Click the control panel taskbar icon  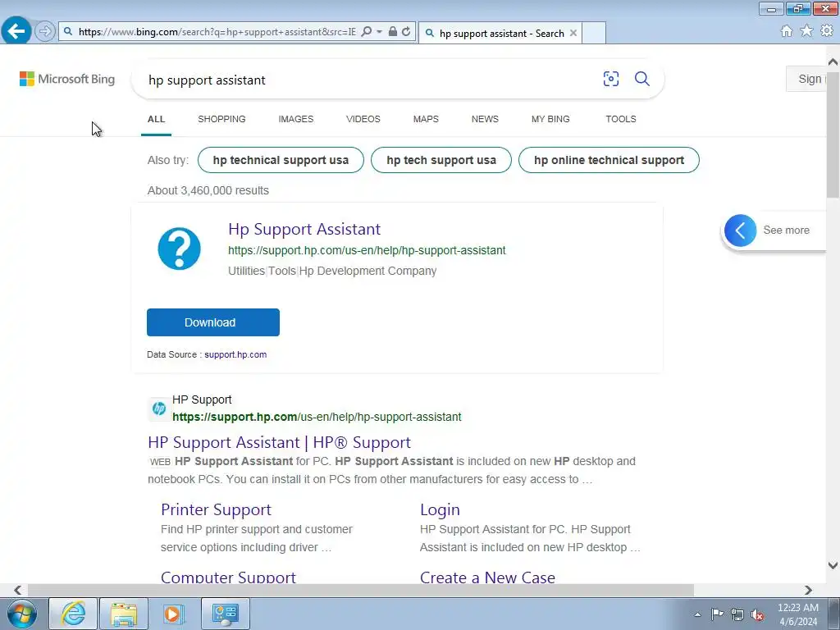click(225, 614)
